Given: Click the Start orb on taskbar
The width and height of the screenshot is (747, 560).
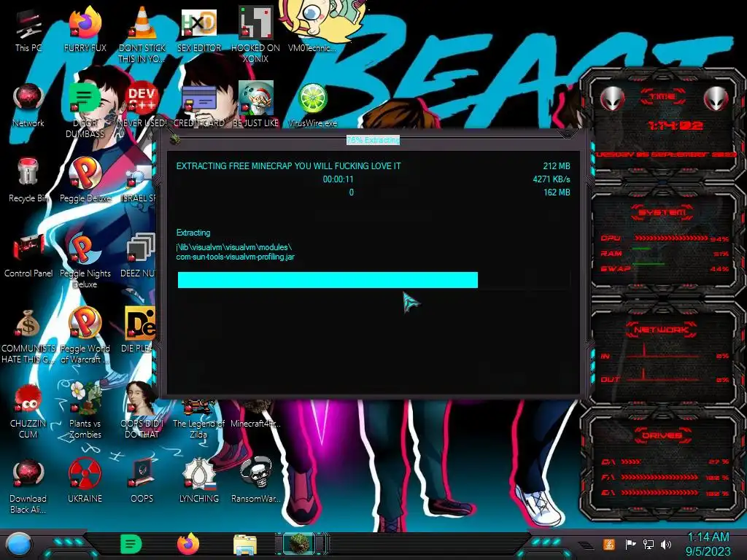Looking at the screenshot, I should [x=18, y=545].
